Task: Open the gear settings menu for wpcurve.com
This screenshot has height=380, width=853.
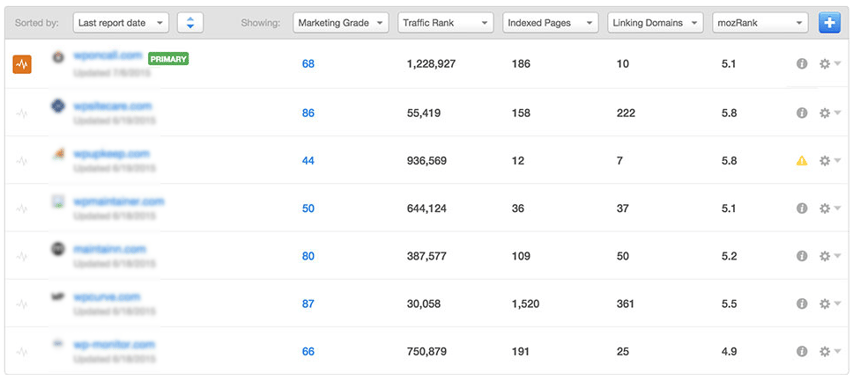Action: [x=830, y=304]
